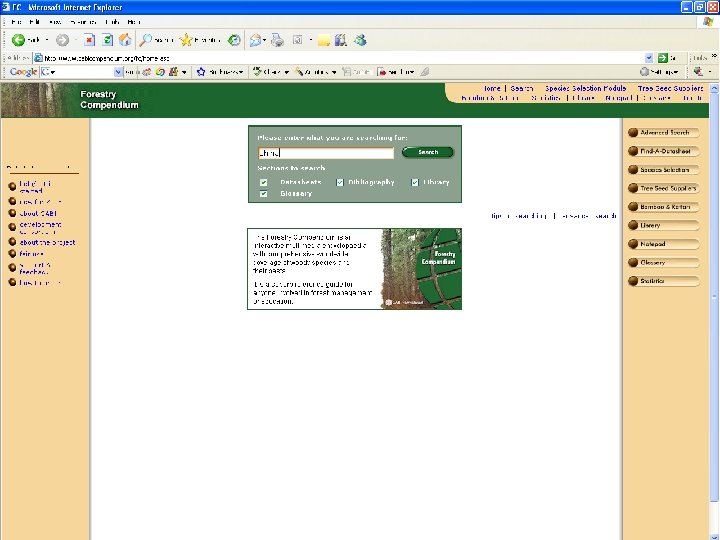720x540 pixels.
Task: Open the Favorites star button
Action: [186, 40]
